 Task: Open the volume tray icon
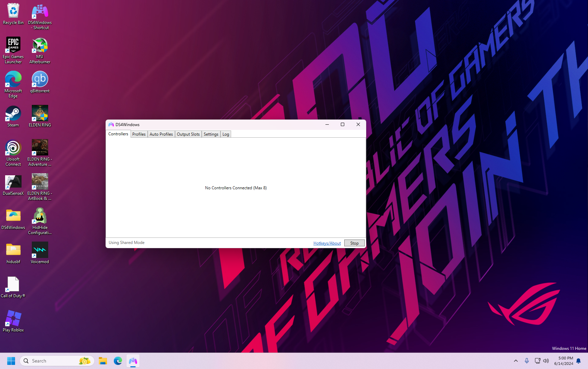pyautogui.click(x=546, y=361)
